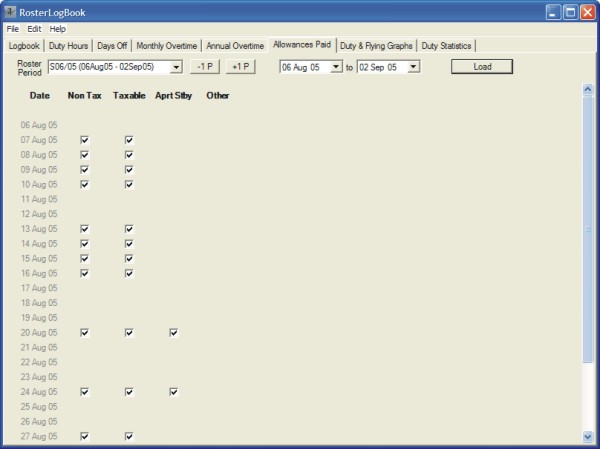
Task: Open the 06 Aug 05 start date picker
Action: click(x=336, y=67)
